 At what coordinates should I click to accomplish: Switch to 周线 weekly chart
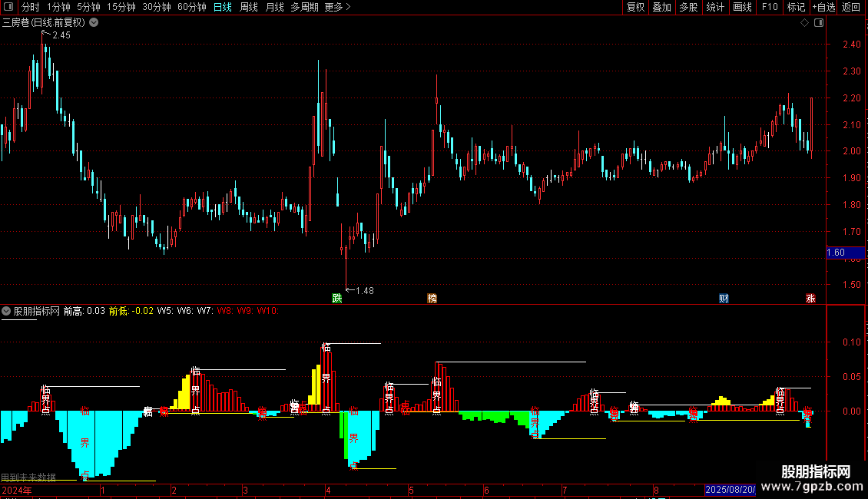click(x=249, y=7)
